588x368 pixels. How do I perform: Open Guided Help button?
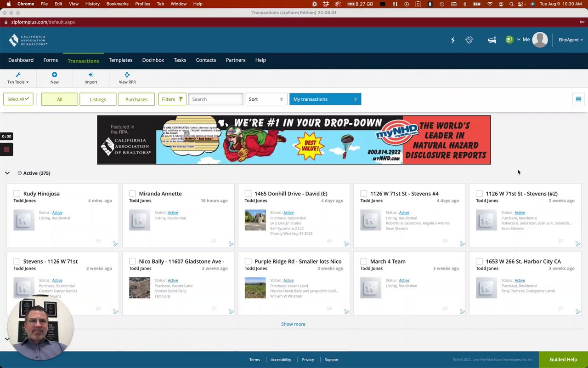pos(563,360)
